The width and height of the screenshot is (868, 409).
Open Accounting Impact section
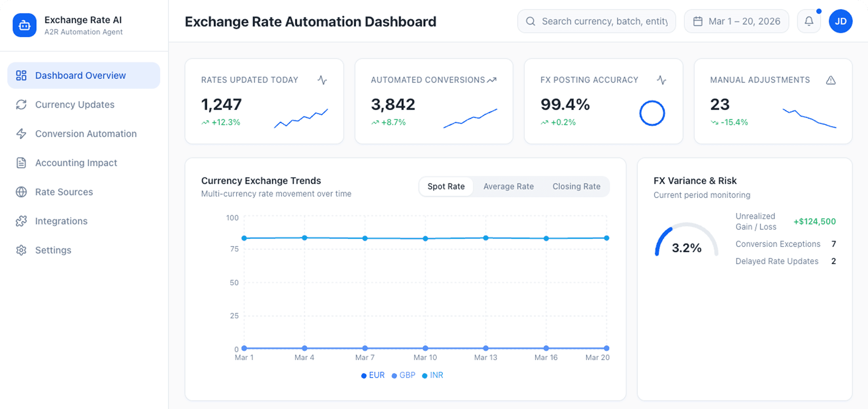(x=76, y=163)
